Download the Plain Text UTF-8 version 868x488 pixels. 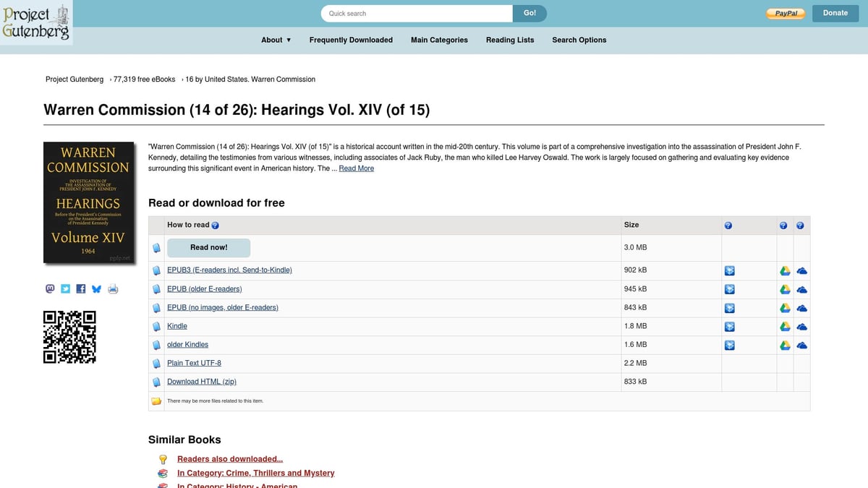[194, 363]
